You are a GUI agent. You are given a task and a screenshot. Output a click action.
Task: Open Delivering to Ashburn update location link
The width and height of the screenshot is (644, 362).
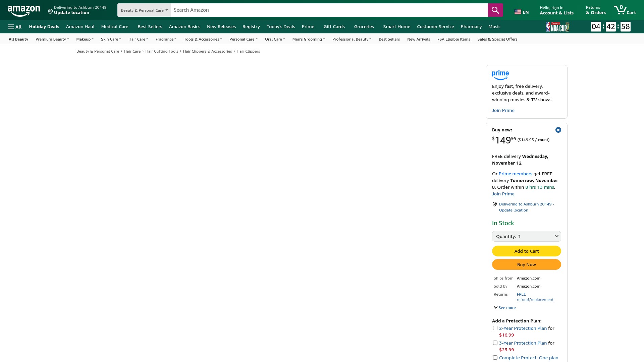(526, 207)
